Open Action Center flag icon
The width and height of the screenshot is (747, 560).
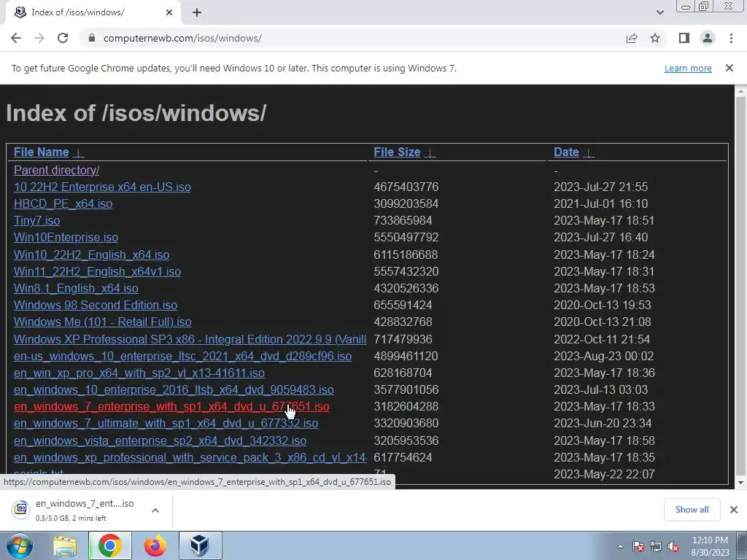[x=638, y=546]
